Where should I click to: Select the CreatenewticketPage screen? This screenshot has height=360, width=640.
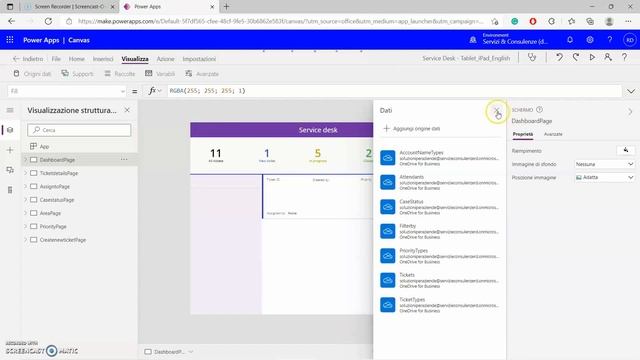point(62,240)
